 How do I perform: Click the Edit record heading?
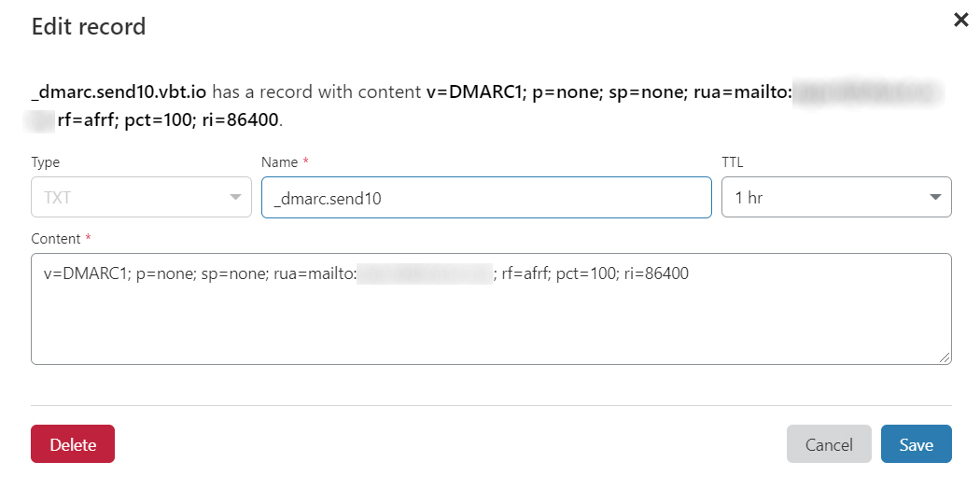point(89,26)
